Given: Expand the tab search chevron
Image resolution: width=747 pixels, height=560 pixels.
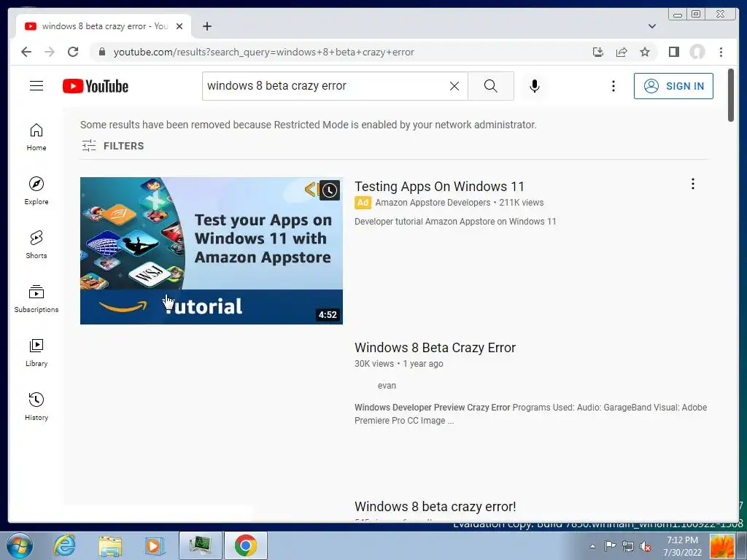Looking at the screenshot, I should tap(652, 26).
